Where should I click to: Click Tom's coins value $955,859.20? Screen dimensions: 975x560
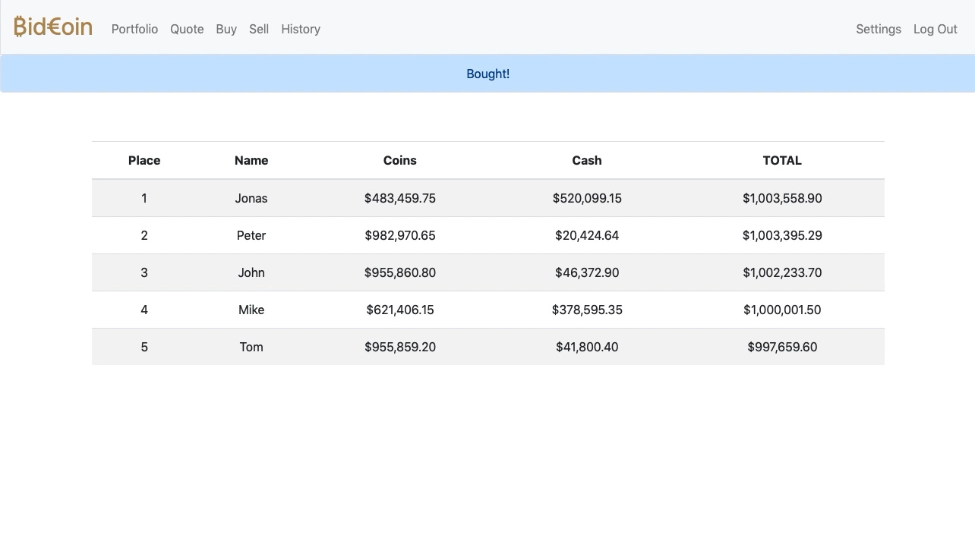pyautogui.click(x=400, y=347)
